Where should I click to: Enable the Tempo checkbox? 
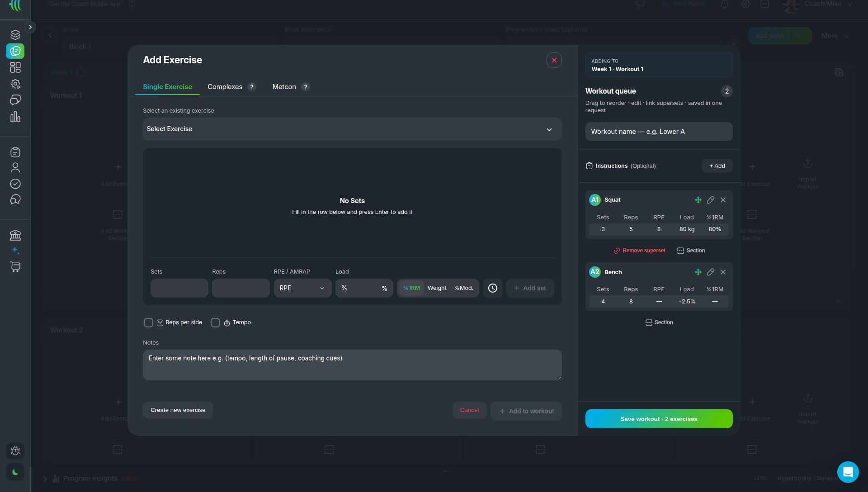tap(215, 322)
